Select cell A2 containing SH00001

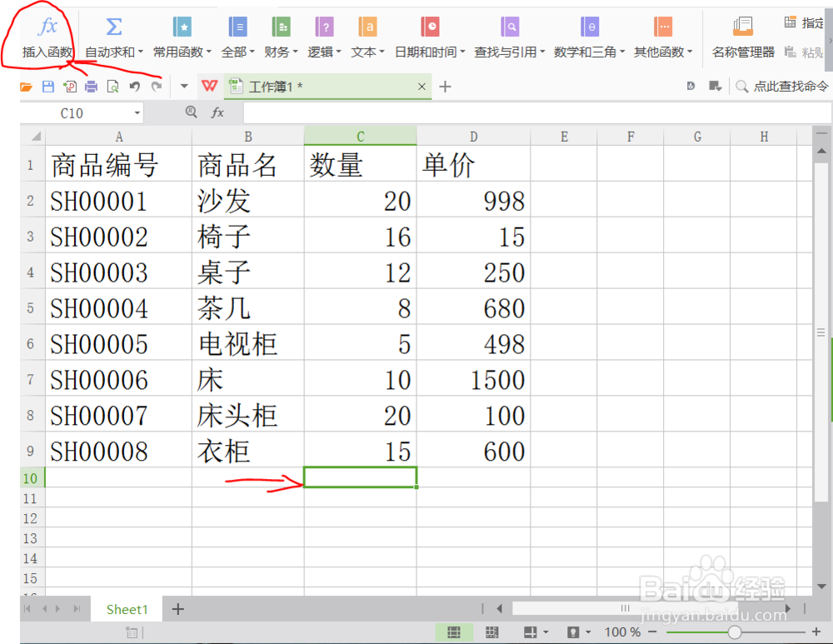click(x=118, y=200)
